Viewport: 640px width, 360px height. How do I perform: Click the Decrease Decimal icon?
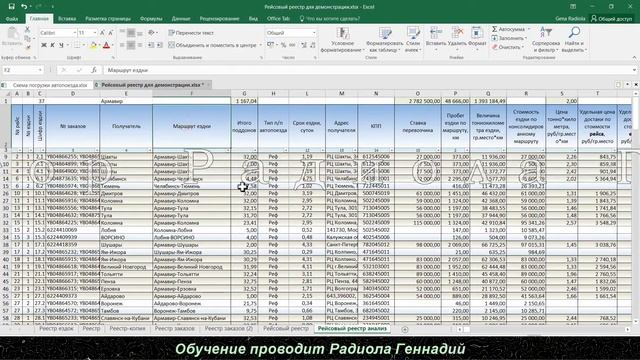pyautogui.click(x=313, y=45)
